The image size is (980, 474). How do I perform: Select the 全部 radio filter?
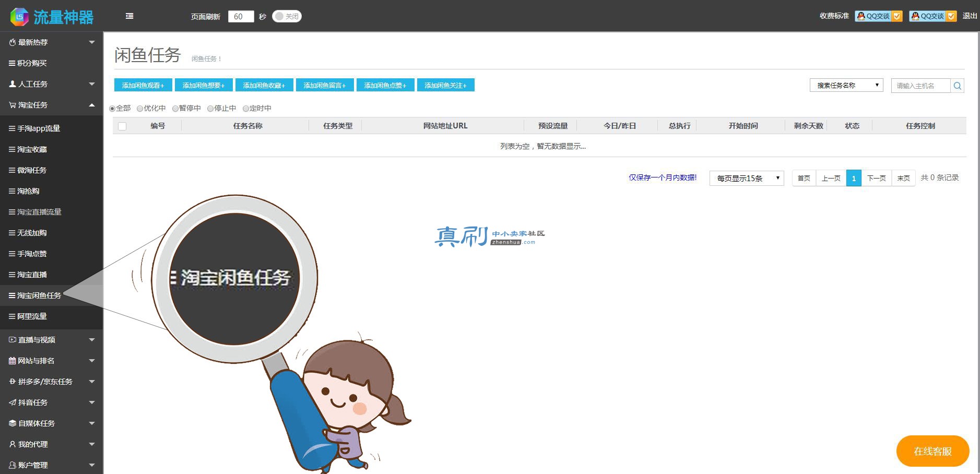pos(112,109)
